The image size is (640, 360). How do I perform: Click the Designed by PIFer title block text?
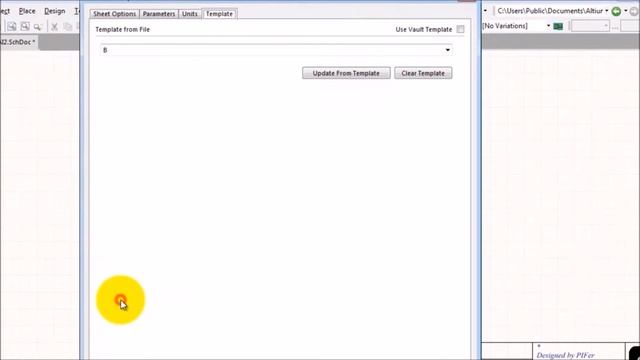click(x=565, y=355)
